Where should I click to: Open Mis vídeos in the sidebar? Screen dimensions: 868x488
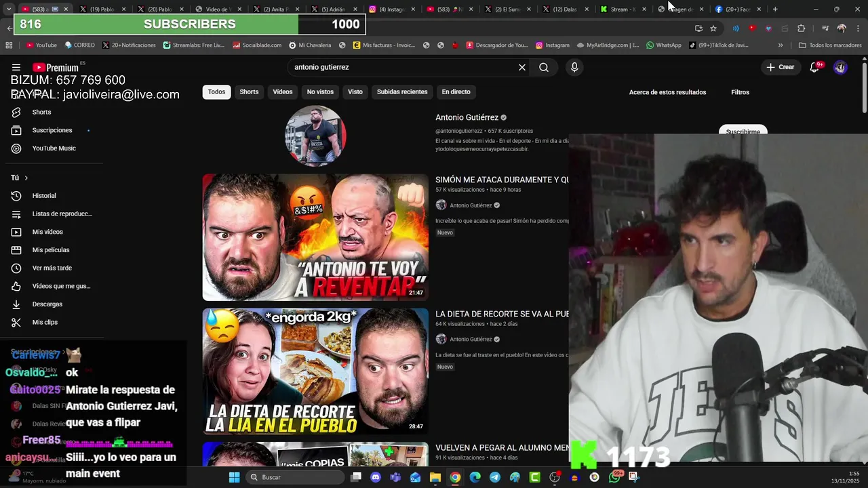point(47,232)
